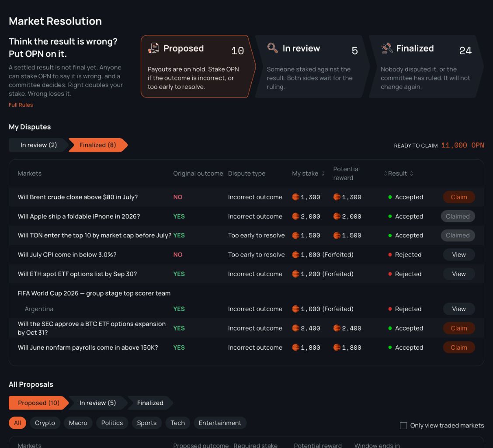This screenshot has width=493, height=448.
Task: Filter proposals by Tech
Action: tap(177, 423)
